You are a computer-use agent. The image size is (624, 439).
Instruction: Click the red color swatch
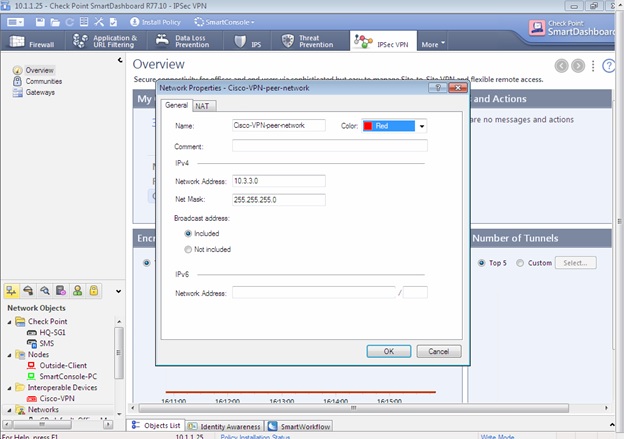tap(368, 126)
